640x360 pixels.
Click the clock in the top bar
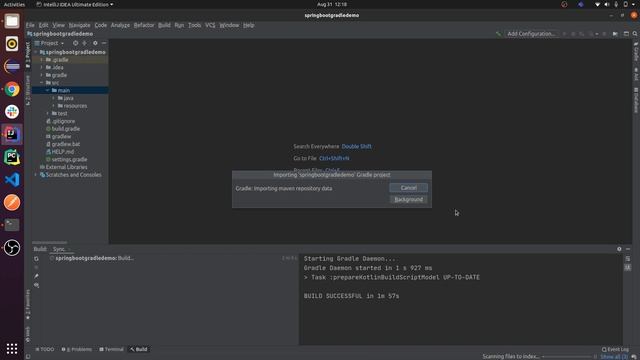(332, 4)
